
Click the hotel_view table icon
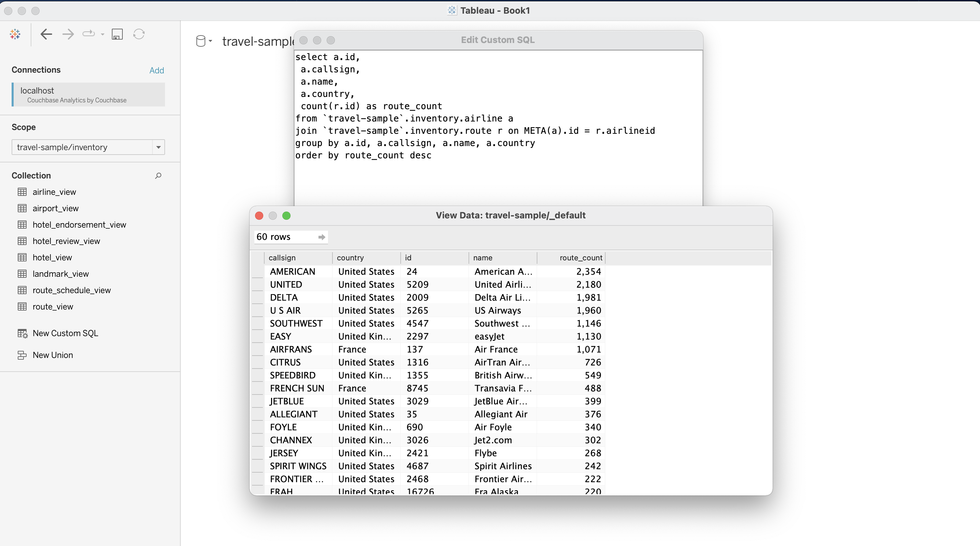22,257
